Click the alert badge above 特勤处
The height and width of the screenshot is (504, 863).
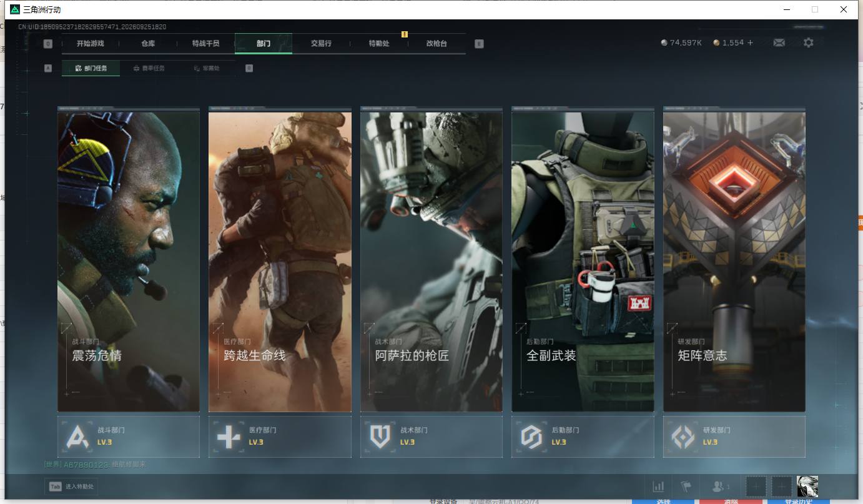pyautogui.click(x=405, y=34)
